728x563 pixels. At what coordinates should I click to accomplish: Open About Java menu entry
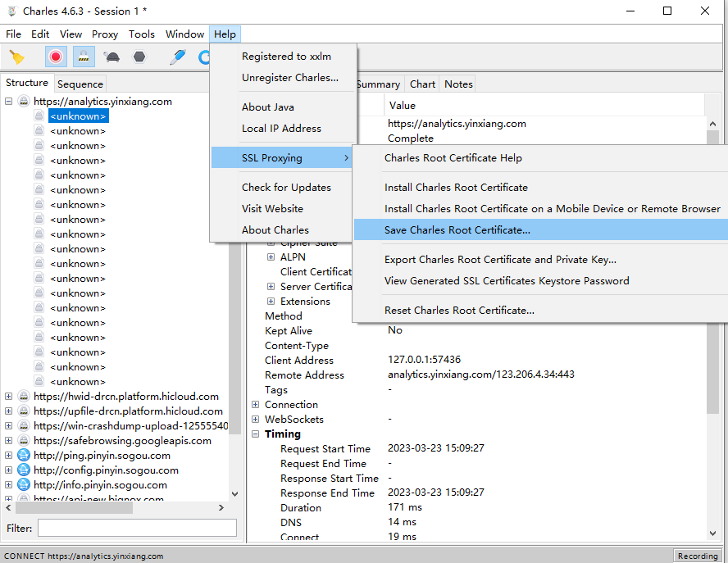pyautogui.click(x=283, y=107)
